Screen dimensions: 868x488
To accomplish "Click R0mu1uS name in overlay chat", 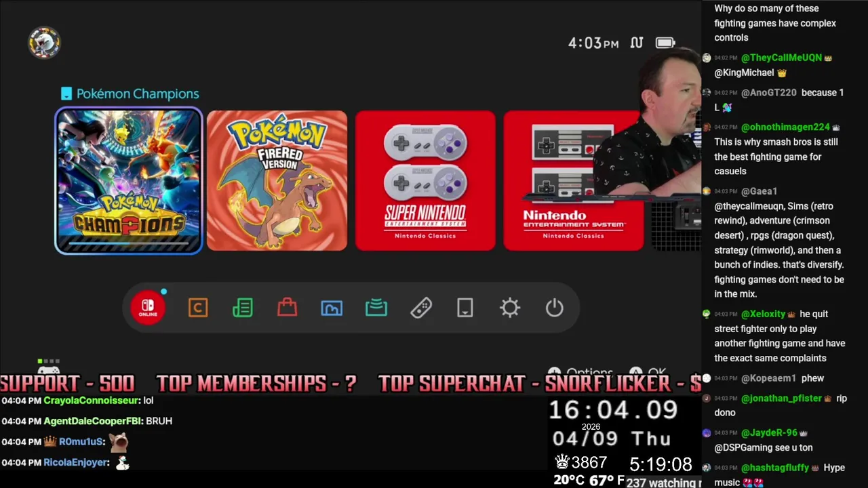I will click(x=81, y=442).
